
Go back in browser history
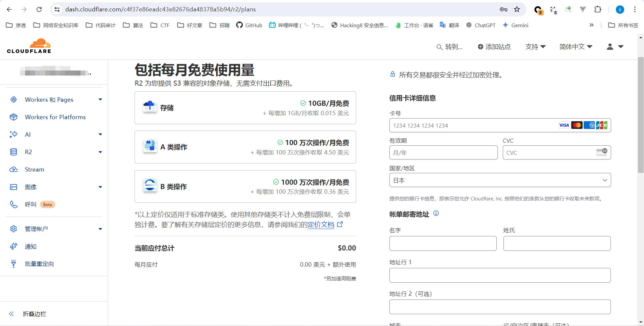[x=9, y=9]
